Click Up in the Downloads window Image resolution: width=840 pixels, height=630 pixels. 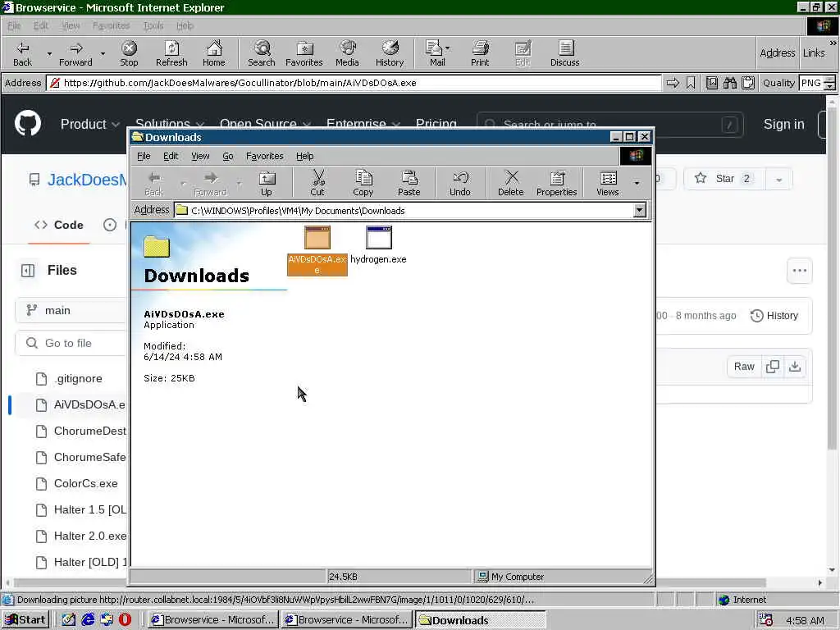(267, 184)
